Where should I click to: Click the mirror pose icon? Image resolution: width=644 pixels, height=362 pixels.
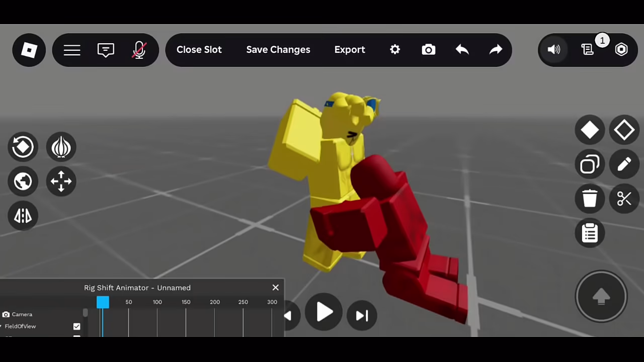click(x=23, y=216)
